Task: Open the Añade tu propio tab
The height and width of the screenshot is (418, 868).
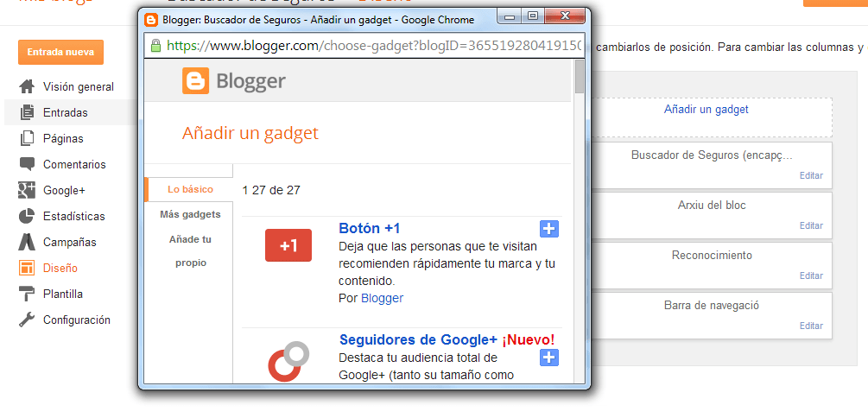Action: 190,251
